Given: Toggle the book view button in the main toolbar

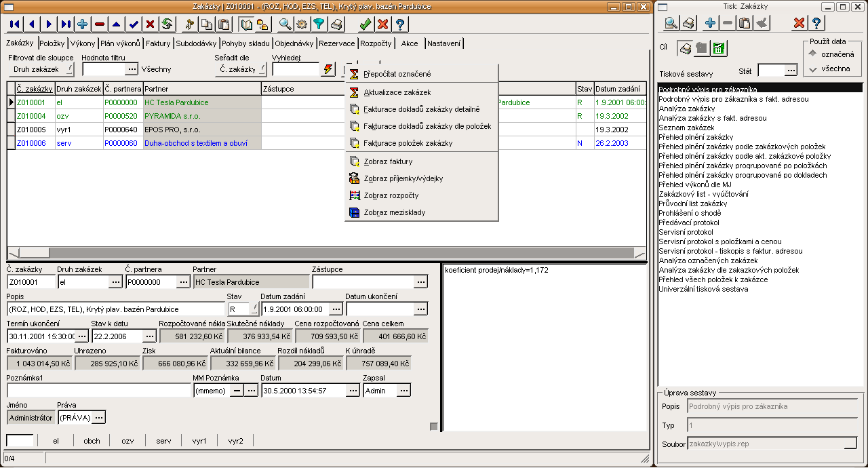Looking at the screenshot, I should pyautogui.click(x=246, y=24).
